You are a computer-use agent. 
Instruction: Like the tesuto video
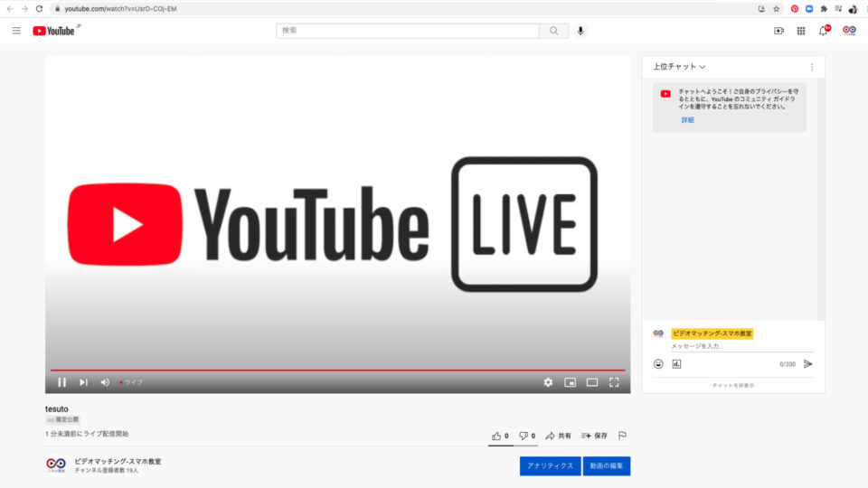tap(500, 436)
